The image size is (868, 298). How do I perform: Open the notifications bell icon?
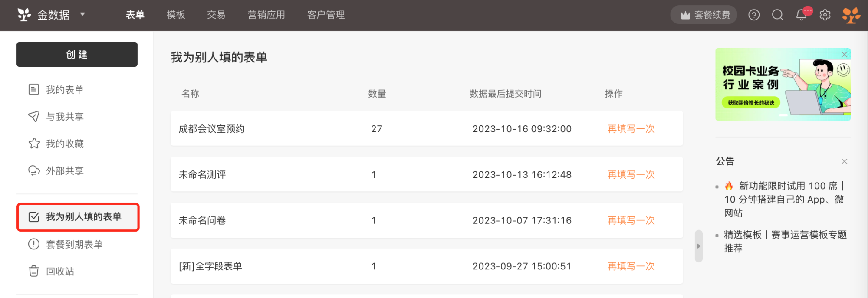(802, 15)
